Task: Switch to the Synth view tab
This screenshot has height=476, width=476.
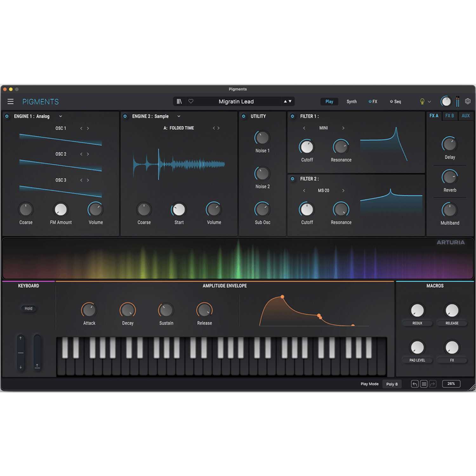Action: pyautogui.click(x=352, y=102)
